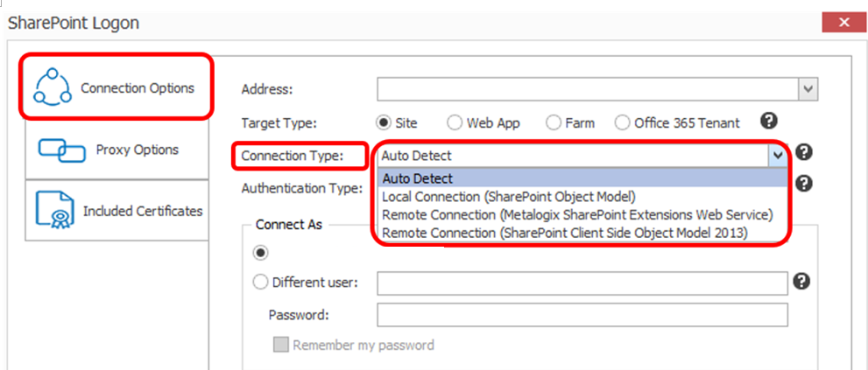Select Remote Connection Metalogix Extensions Web Service

click(x=578, y=214)
